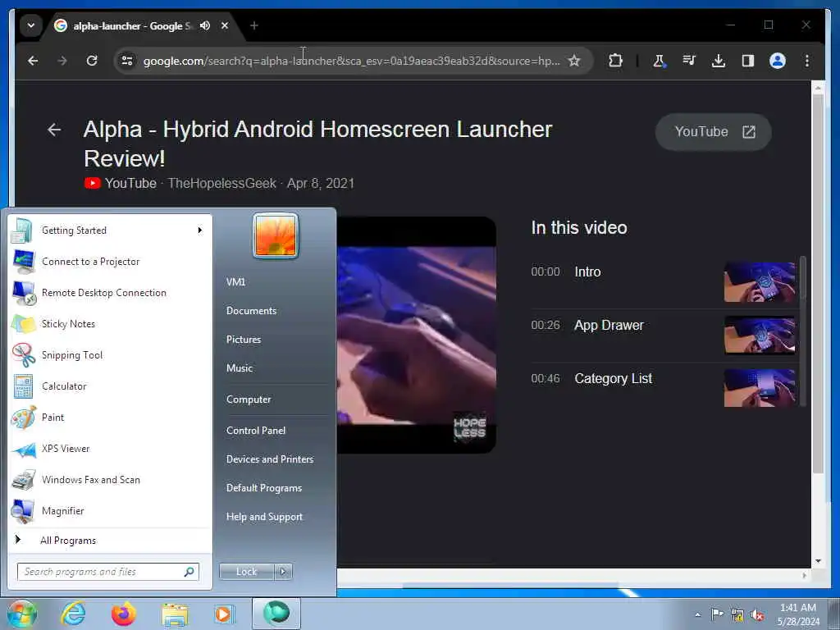840x630 pixels.
Task: Click the Intro chapter thumbnail
Action: pos(759,282)
